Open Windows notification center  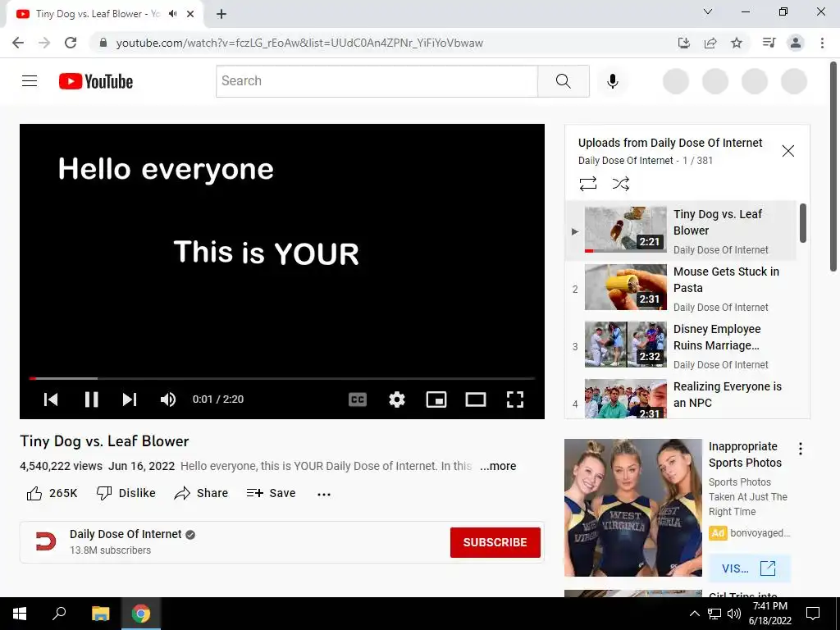click(813, 614)
